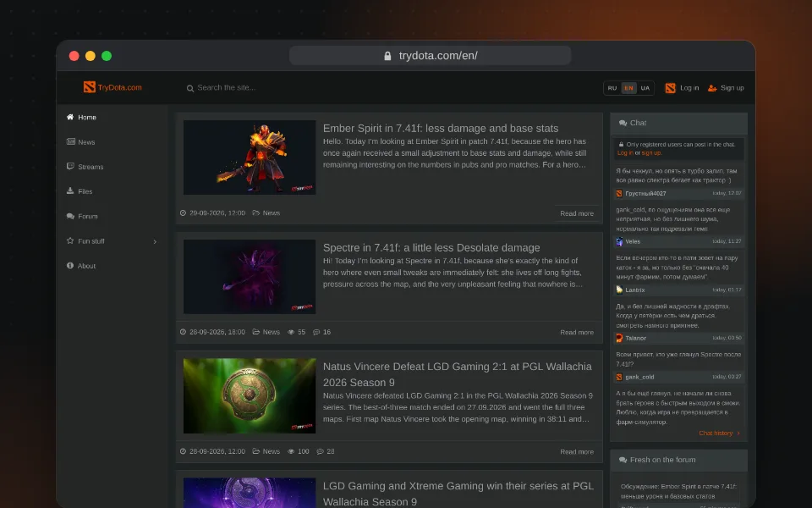Click the browser address bar URL

pos(431,56)
